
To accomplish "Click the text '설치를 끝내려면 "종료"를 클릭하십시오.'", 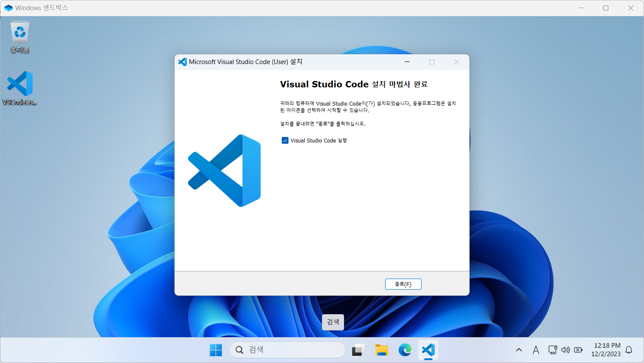I will [x=323, y=124].
